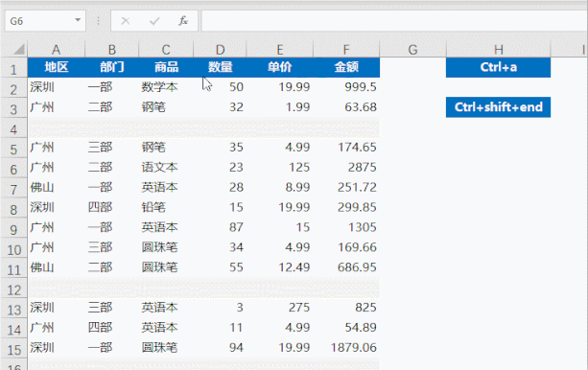588x370 pixels.
Task: Click the Ctrl+shift+end cell
Action: (x=499, y=107)
